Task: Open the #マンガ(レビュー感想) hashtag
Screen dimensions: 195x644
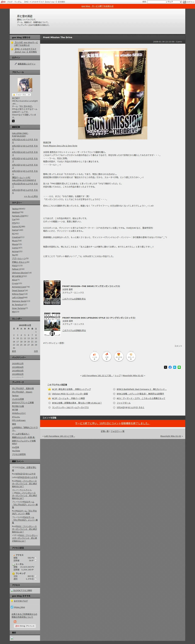Action: pyautogui.click(x=53, y=343)
